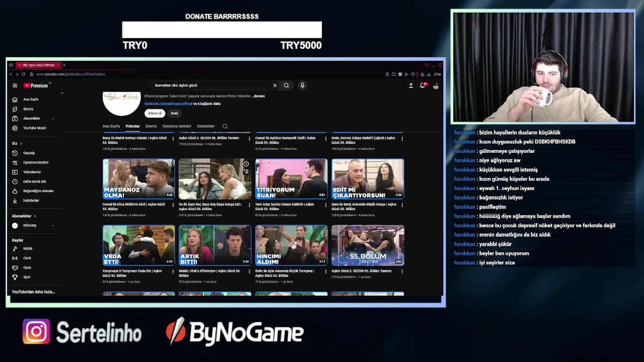Click the upload/create icon in YouTube header
This screenshot has width=644, height=362.
[411, 85]
